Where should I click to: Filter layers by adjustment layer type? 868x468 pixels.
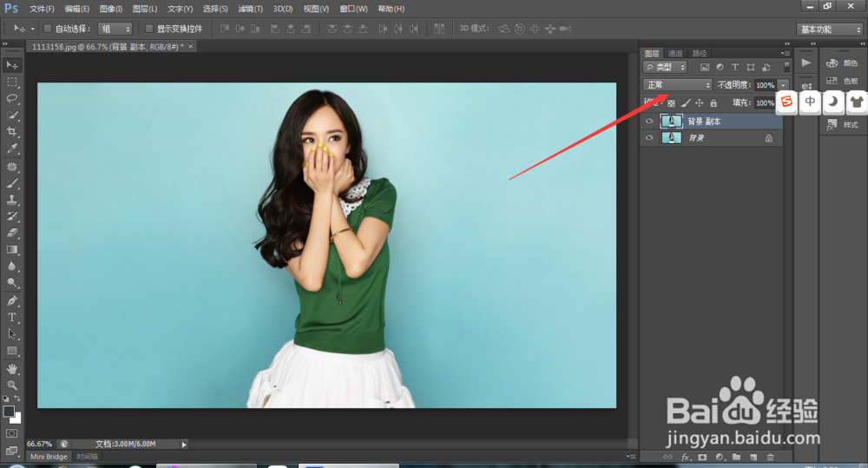point(720,67)
